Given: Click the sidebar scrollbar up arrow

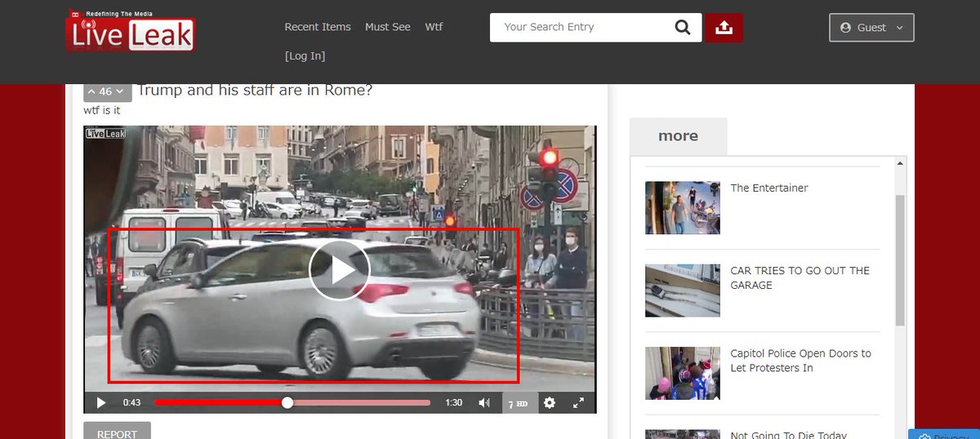Looking at the screenshot, I should point(900,163).
